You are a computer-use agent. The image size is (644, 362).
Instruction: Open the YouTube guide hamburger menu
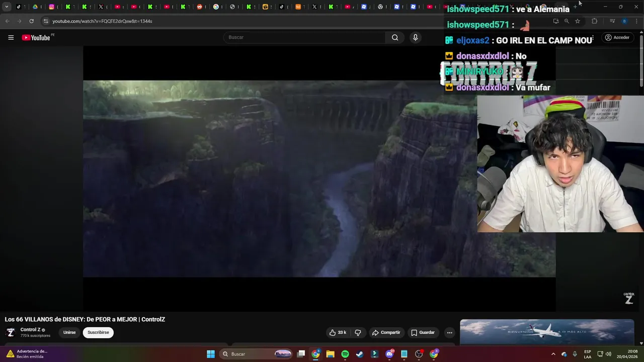coord(11,37)
